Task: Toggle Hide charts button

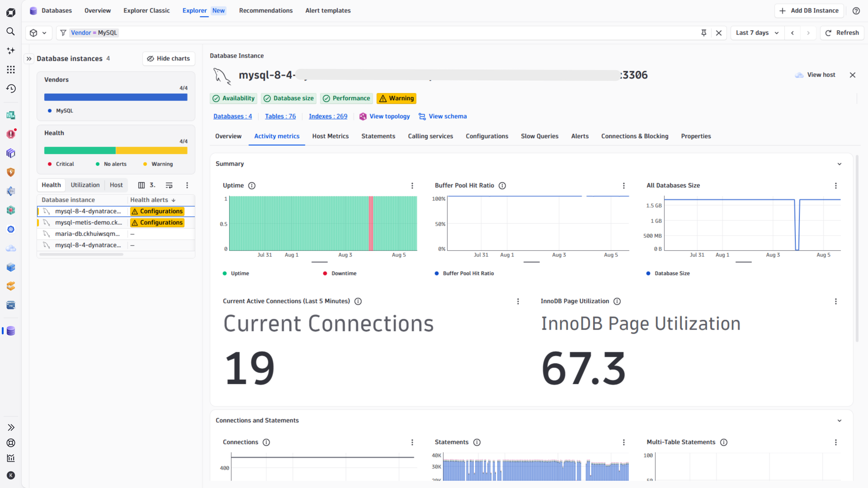Action: [168, 59]
